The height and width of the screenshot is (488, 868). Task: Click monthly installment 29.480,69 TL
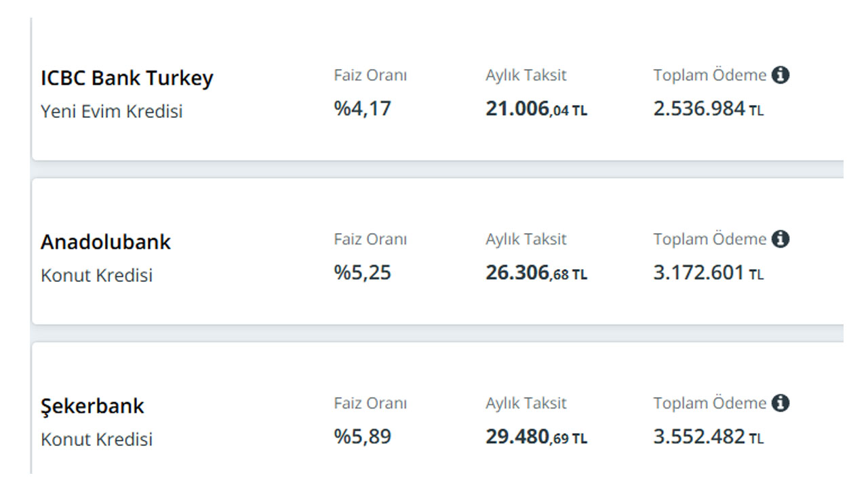pos(536,437)
